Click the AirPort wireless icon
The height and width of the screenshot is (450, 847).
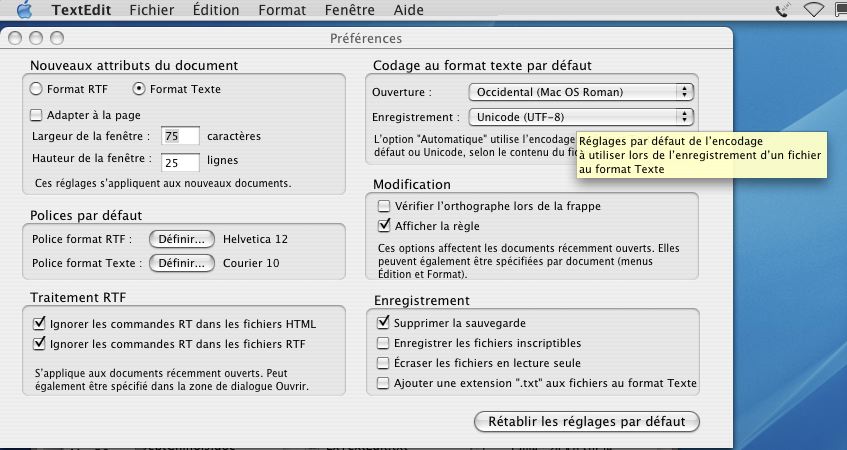(x=813, y=11)
